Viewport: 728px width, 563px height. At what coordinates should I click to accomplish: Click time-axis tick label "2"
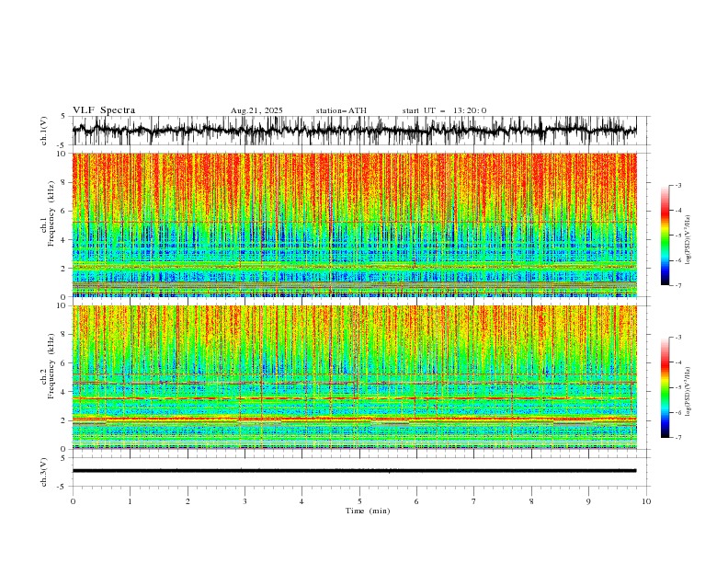(x=188, y=501)
